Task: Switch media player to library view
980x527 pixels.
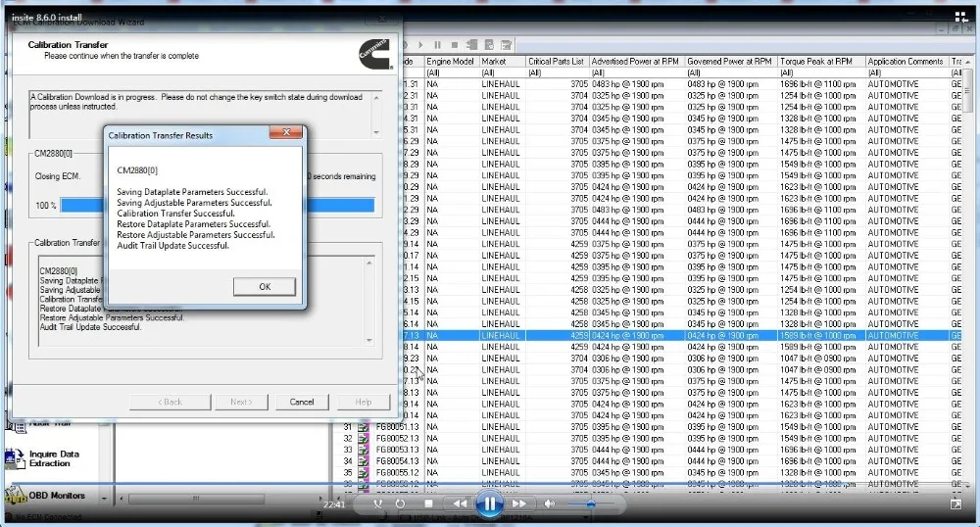Action: (961, 17)
